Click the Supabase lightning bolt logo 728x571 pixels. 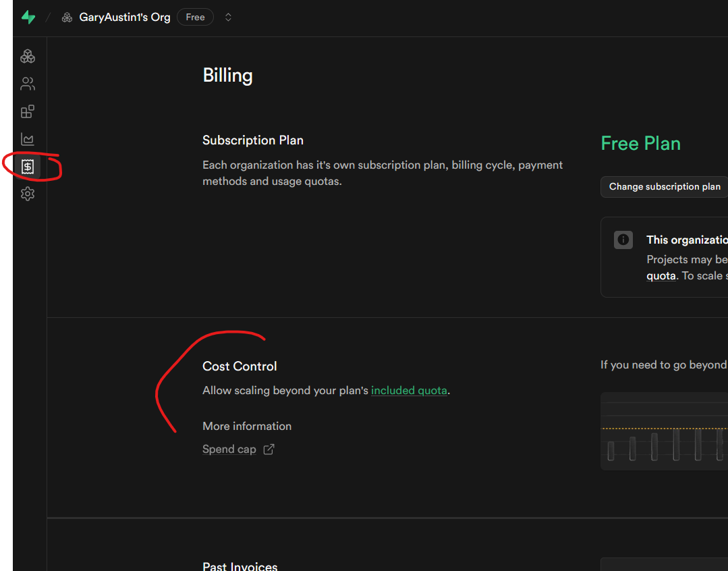point(28,18)
